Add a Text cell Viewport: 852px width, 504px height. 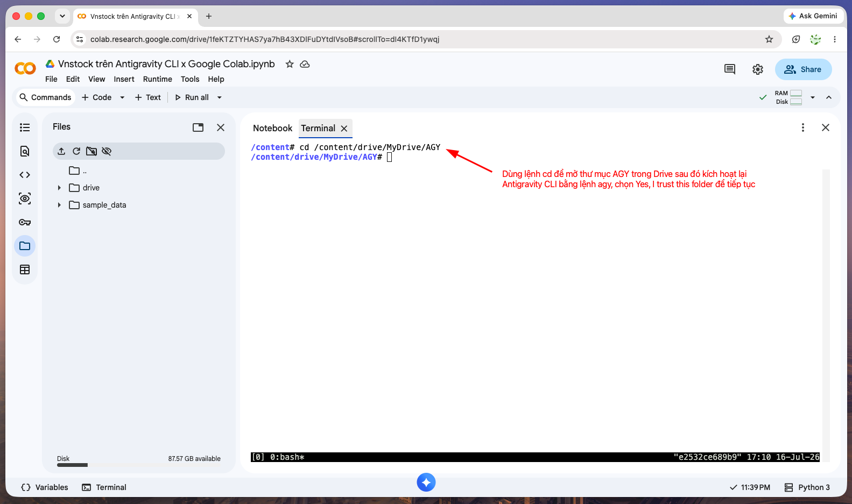148,97
